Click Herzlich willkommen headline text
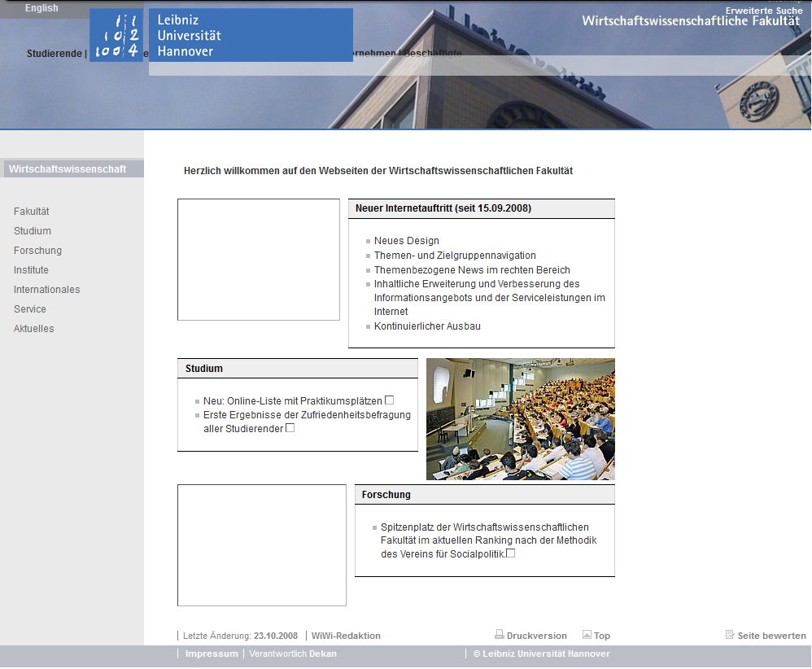Image resolution: width=812 pixels, height=669 pixels. point(378,170)
